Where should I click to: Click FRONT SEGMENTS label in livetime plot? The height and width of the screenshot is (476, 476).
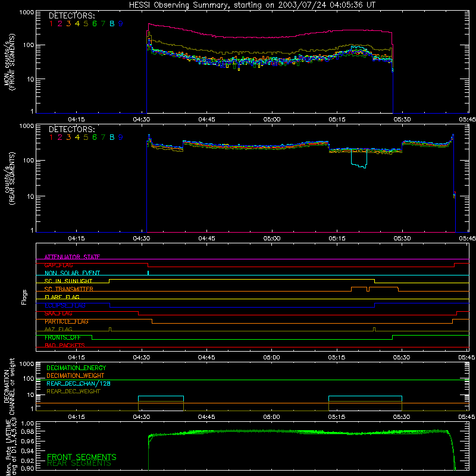82,457
